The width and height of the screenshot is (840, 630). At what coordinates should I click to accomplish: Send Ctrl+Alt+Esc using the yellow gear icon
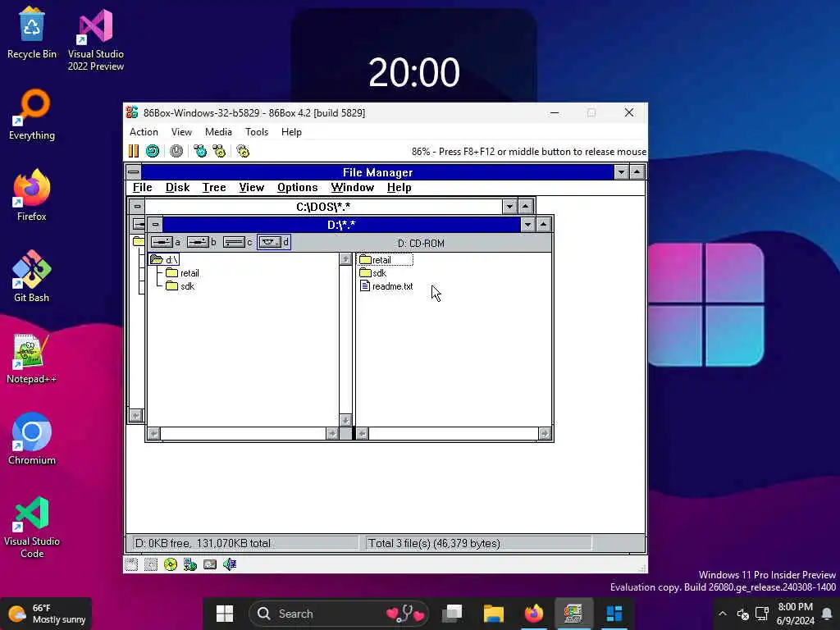tap(219, 151)
